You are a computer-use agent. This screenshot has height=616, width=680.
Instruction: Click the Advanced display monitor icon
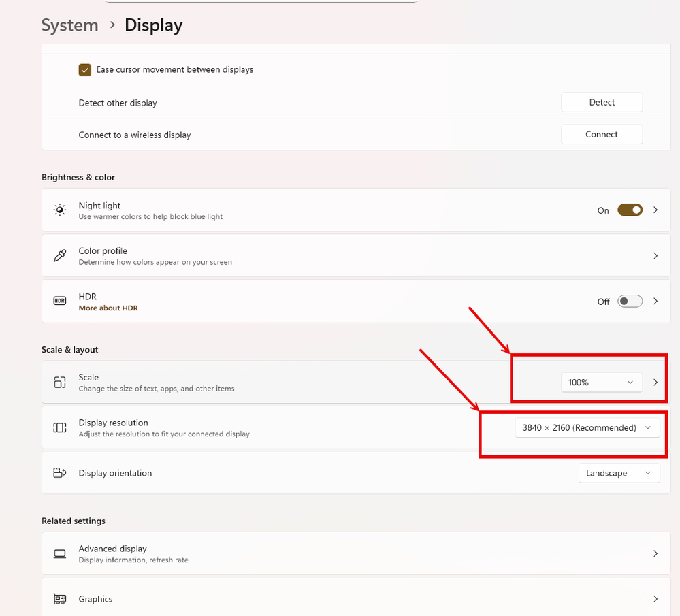point(60,554)
